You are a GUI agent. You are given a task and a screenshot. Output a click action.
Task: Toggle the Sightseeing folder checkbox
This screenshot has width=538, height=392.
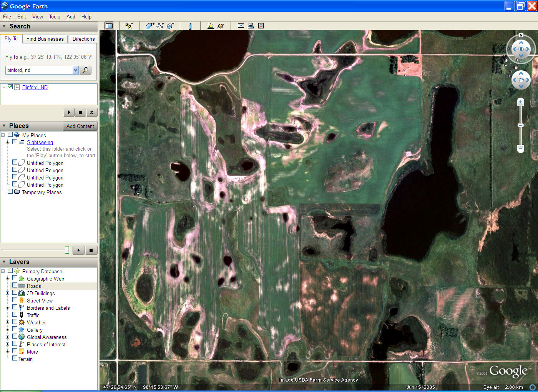point(15,142)
